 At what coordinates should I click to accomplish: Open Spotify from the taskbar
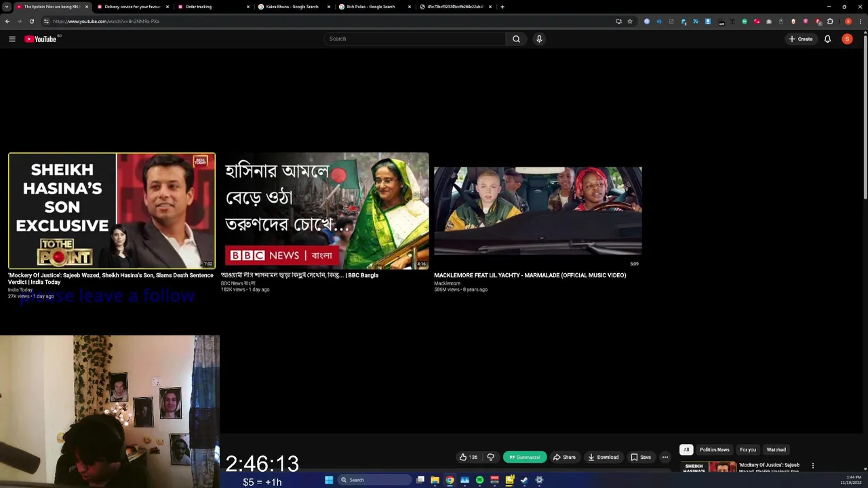point(479,480)
